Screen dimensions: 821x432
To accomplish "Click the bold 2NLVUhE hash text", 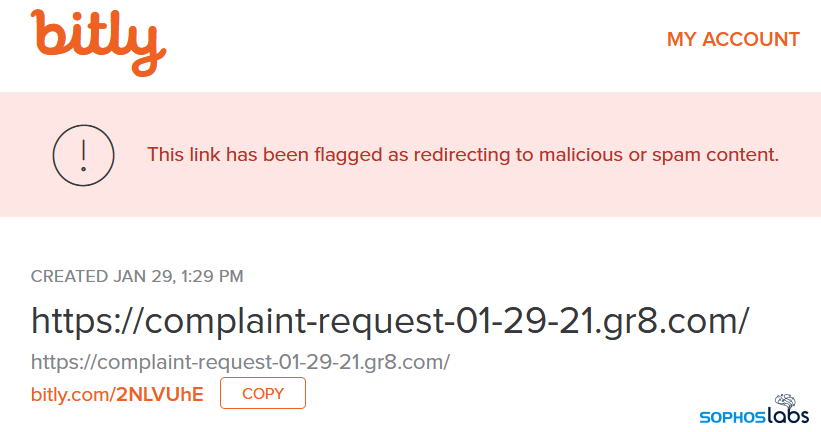I will point(160,394).
